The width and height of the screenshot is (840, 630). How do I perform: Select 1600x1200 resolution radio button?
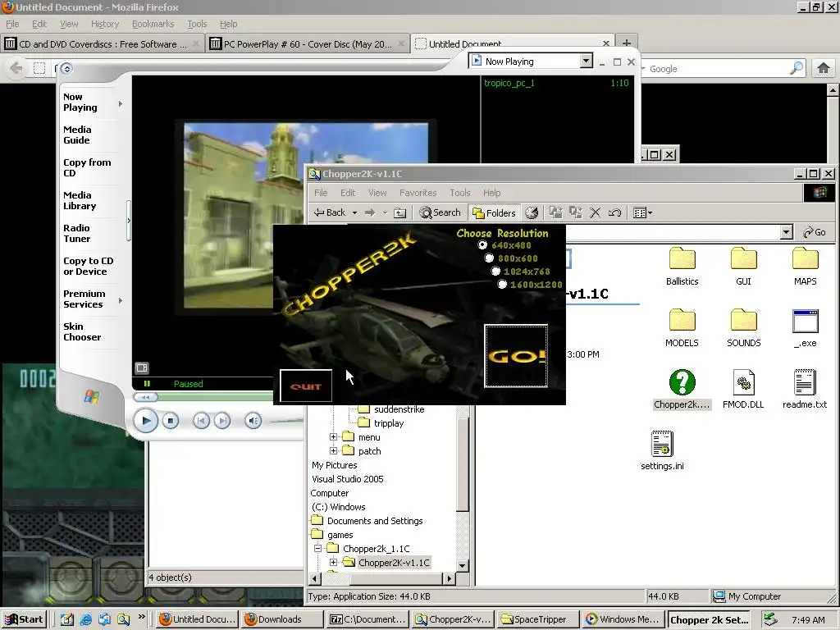click(x=502, y=285)
